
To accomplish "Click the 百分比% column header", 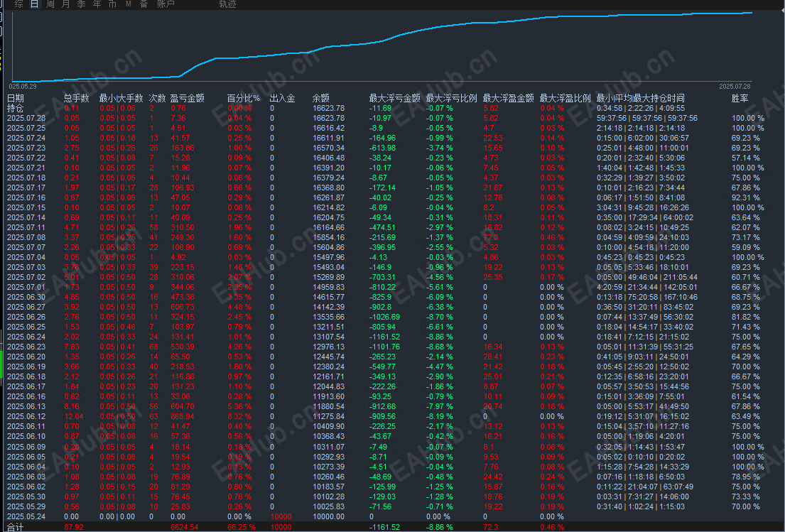I will tap(243, 98).
